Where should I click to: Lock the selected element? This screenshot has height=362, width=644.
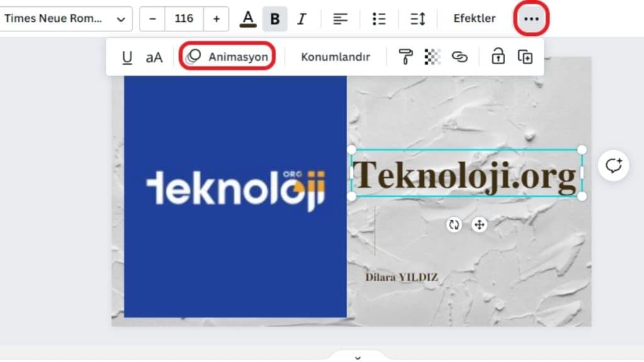coord(498,56)
